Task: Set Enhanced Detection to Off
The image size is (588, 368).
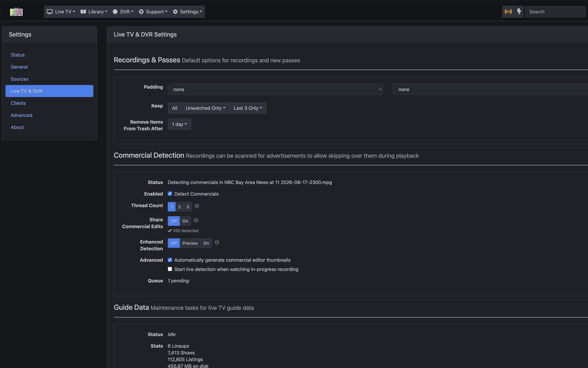Action: [x=174, y=243]
